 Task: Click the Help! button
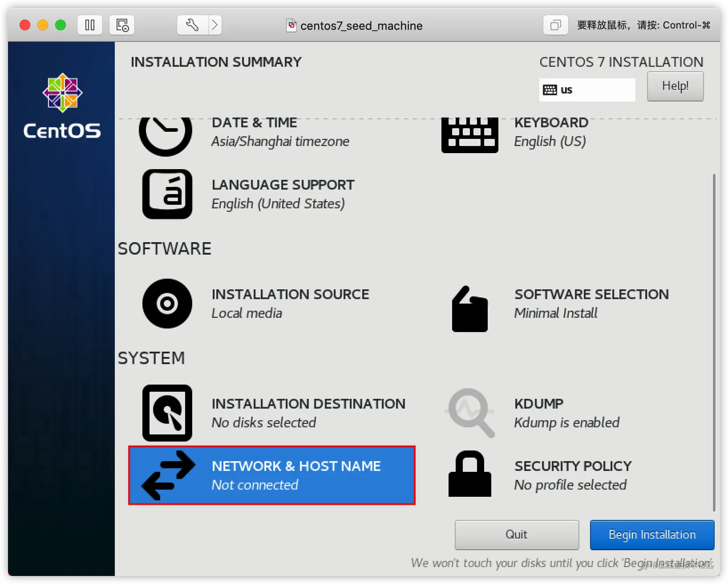pyautogui.click(x=675, y=86)
